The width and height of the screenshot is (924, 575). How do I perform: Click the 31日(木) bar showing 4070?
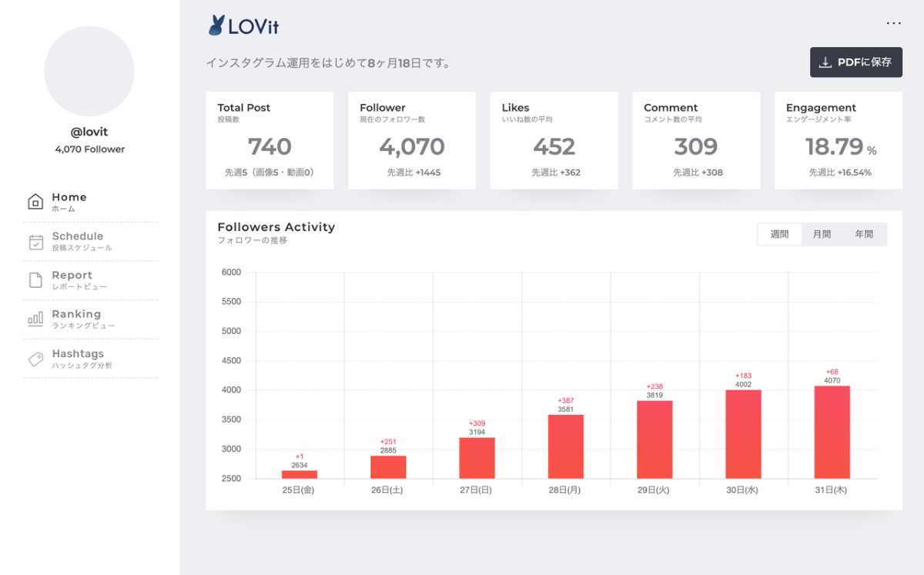coord(832,432)
